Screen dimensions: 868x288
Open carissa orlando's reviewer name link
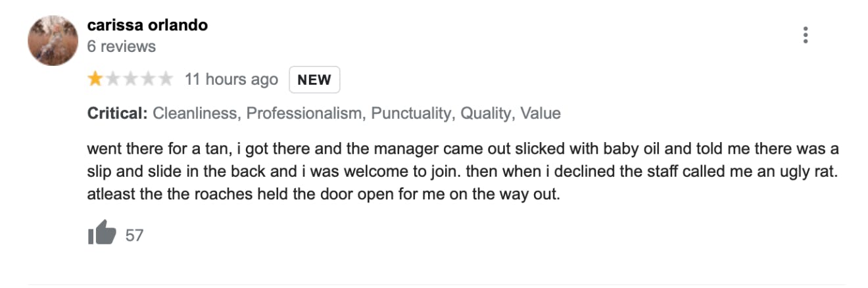pos(147,26)
